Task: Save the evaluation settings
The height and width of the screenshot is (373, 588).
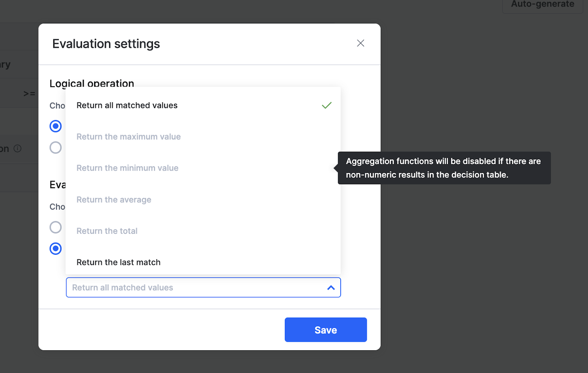Action: 326,330
